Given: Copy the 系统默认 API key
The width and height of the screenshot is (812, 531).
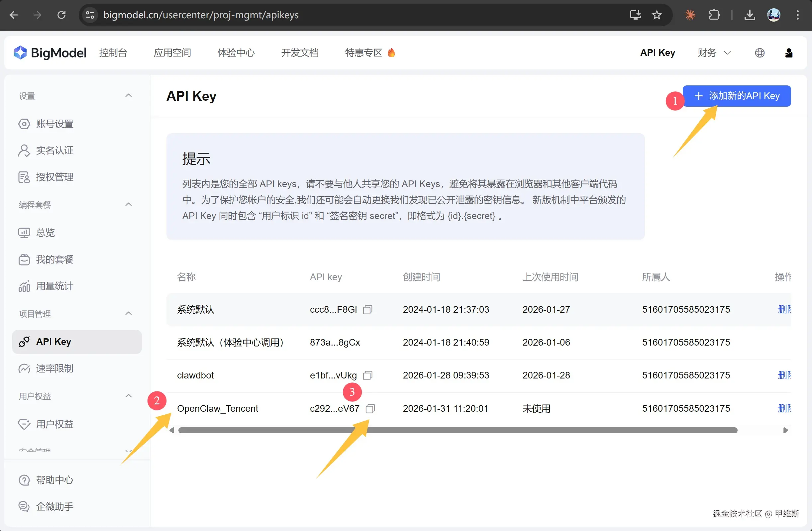Looking at the screenshot, I should pos(367,309).
